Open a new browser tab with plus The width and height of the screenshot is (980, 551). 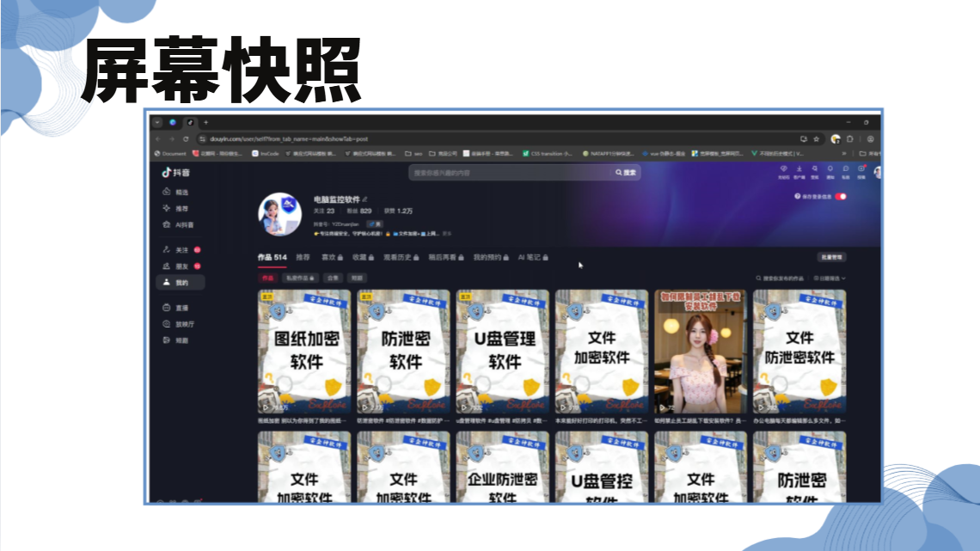(205, 122)
